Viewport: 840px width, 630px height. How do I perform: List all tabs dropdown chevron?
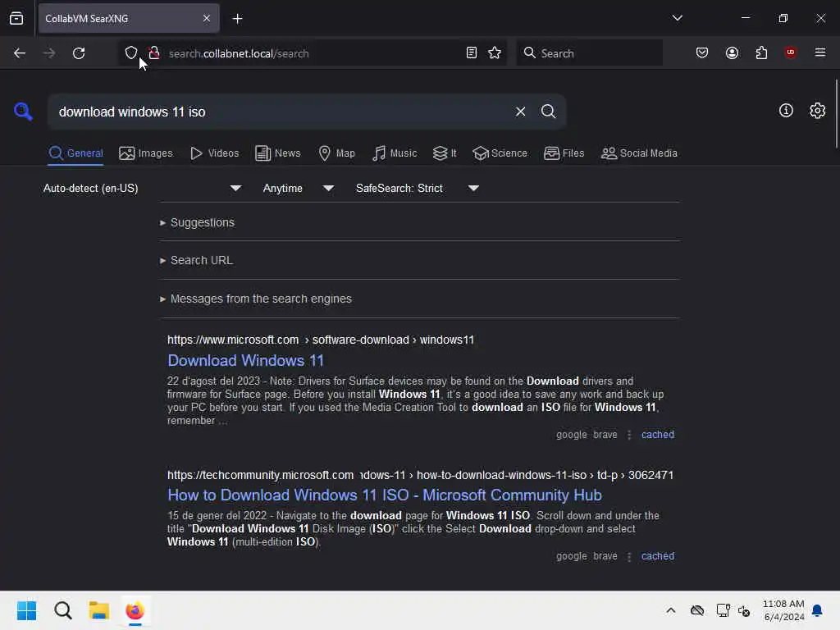tap(677, 18)
